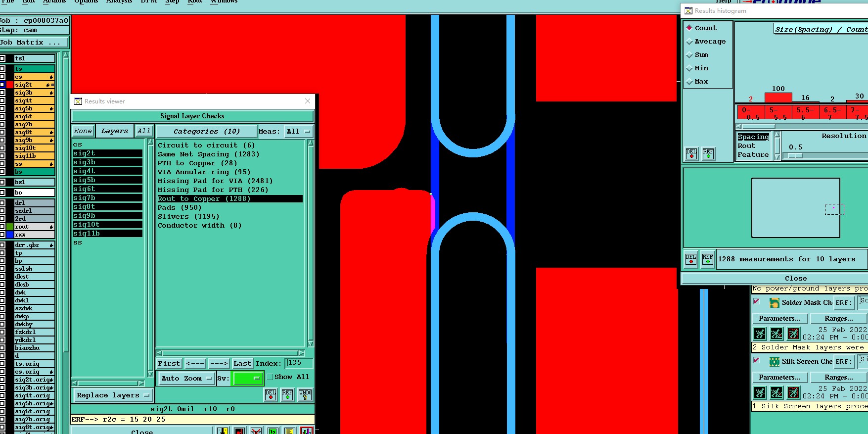Open Solder Mask Parameters button
868x434 pixels.
pyautogui.click(x=779, y=318)
